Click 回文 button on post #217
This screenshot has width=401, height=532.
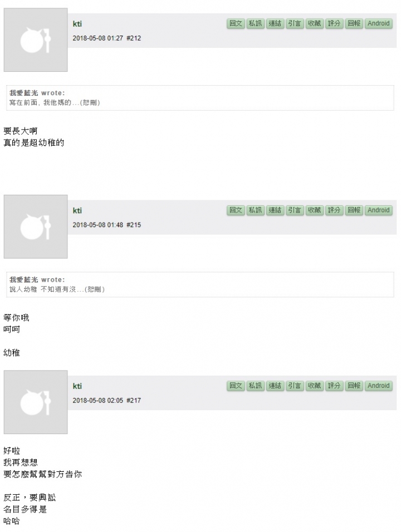pos(236,386)
